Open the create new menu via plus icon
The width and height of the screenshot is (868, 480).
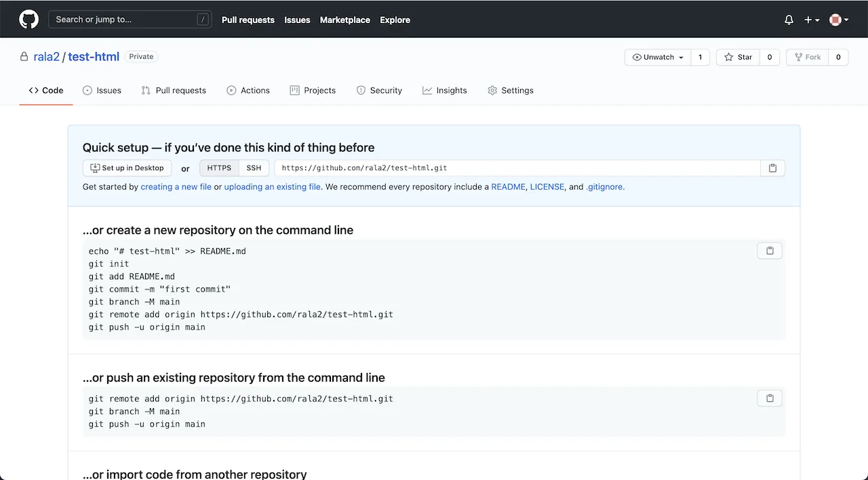810,20
